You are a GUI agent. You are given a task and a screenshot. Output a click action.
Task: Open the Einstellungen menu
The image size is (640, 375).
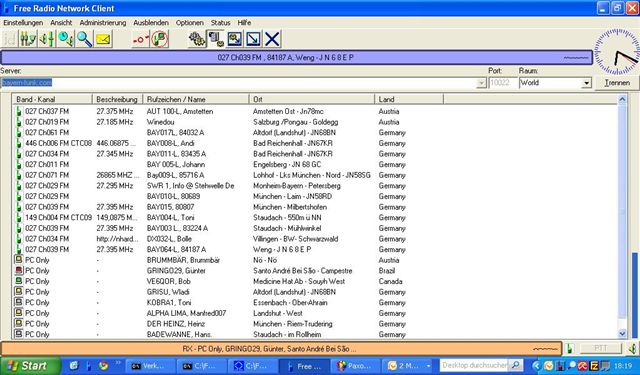pyautogui.click(x=23, y=23)
